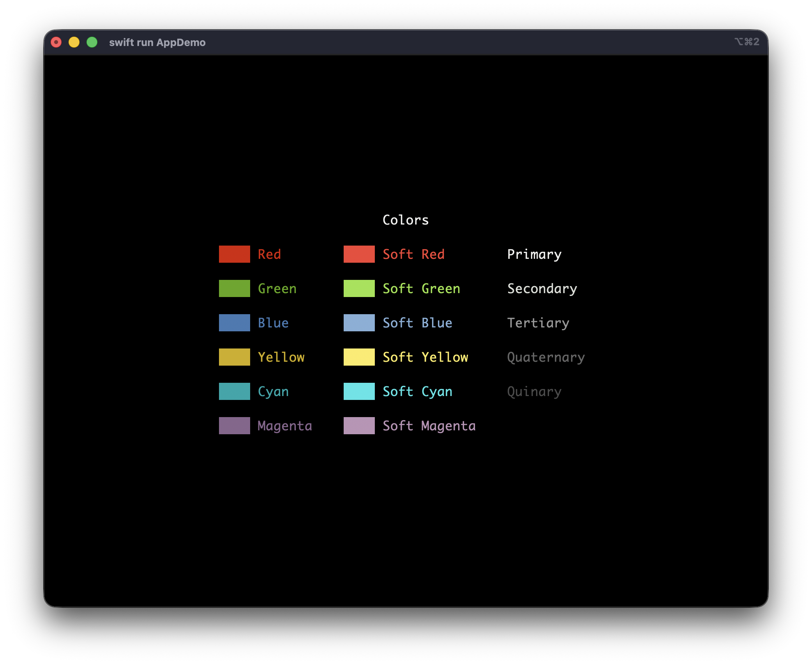This screenshot has width=812, height=665.
Task: Click the Soft Red swatch
Action: point(359,254)
